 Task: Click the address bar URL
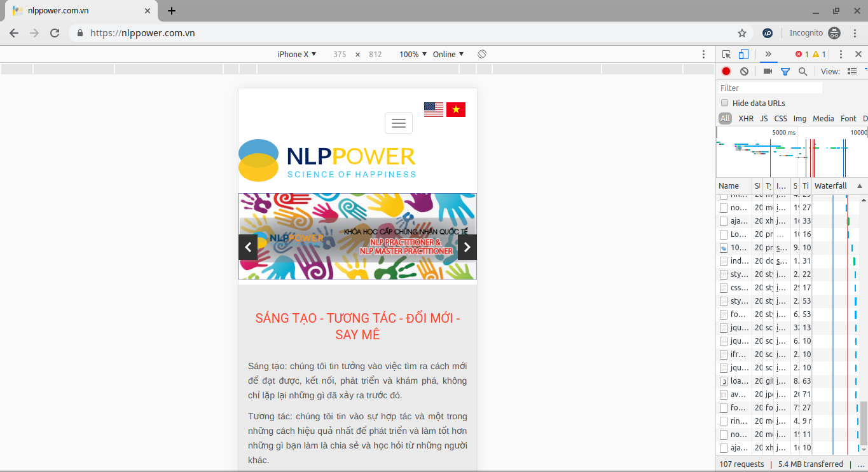142,33
